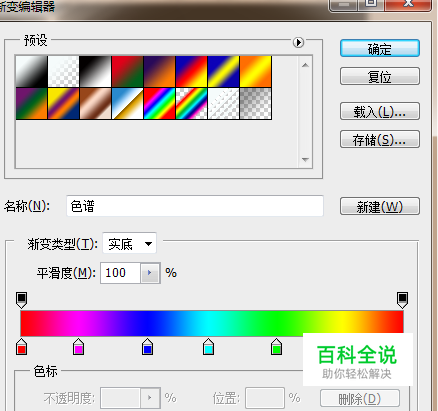The width and height of the screenshot is (438, 411).
Task: Choose the violet, green, orange gradient preset
Action: [32, 103]
